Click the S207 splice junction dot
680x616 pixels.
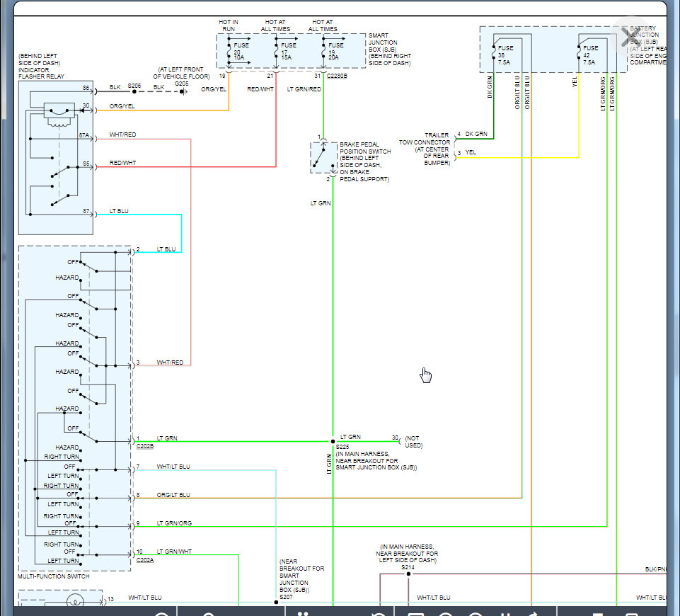tap(277, 603)
